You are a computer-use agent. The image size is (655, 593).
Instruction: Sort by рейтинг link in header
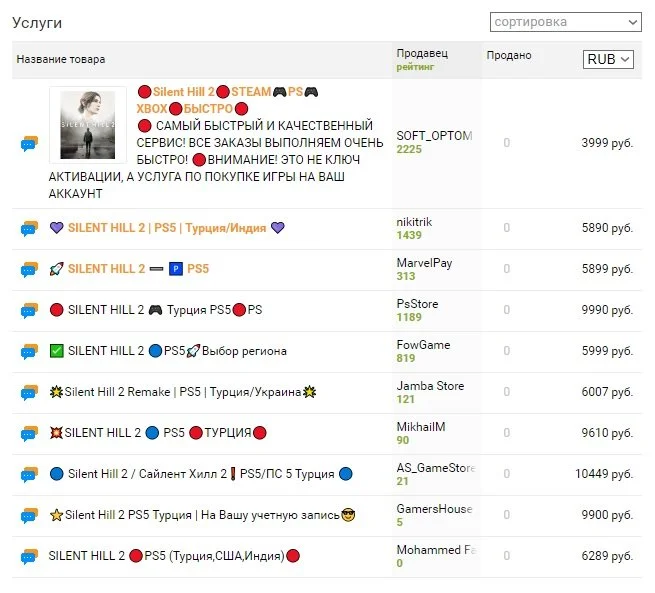pos(415,67)
